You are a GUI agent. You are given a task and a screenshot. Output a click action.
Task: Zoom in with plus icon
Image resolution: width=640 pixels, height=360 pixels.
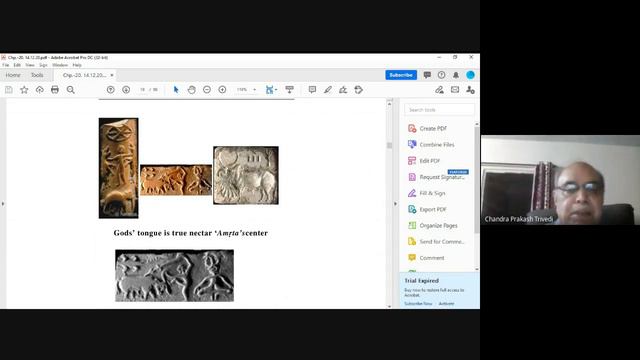222,90
